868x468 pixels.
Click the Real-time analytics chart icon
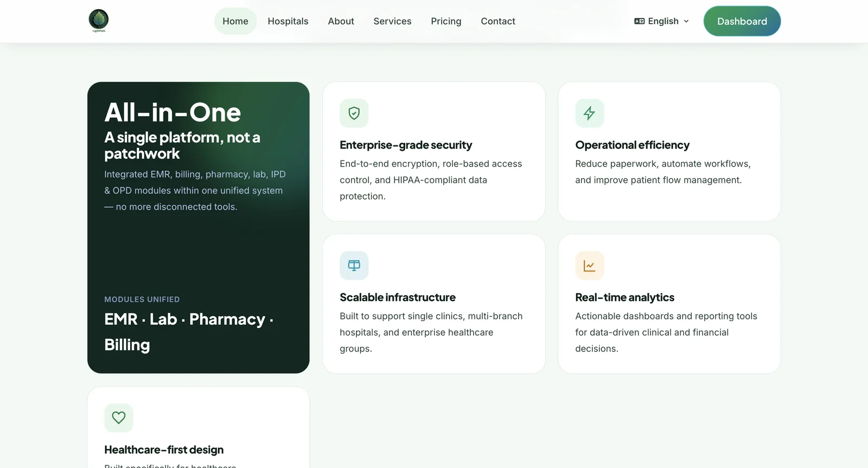(x=590, y=265)
